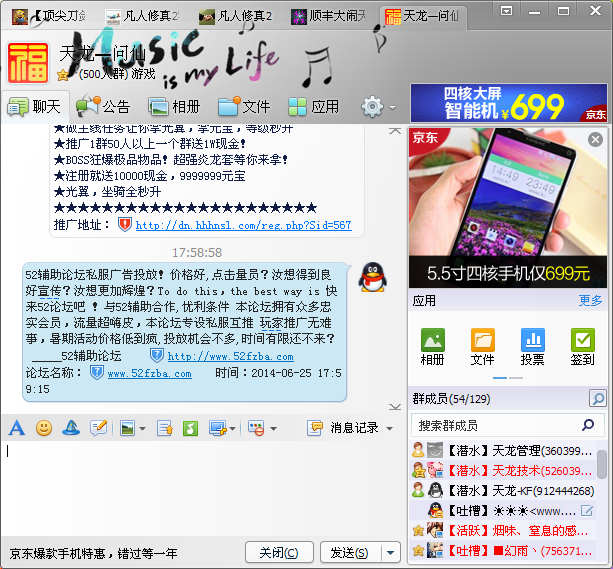This screenshot has height=569, width=613.
Task: Click the 5.5寸四核手机 phone ad image
Action: [508, 208]
